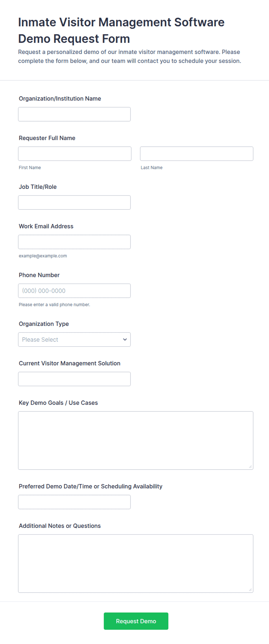
Task: Open the Organization Type dropdown
Action: (x=74, y=340)
